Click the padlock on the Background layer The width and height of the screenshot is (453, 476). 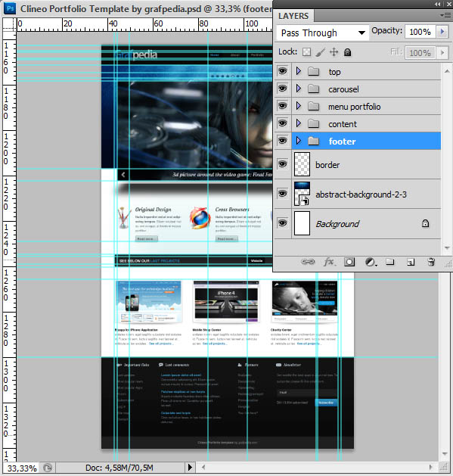tap(425, 223)
